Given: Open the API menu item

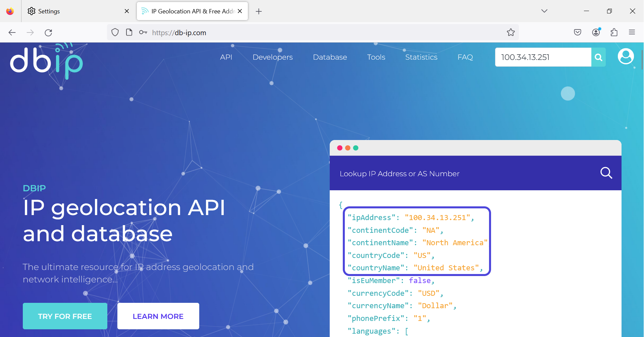Looking at the screenshot, I should 226,57.
